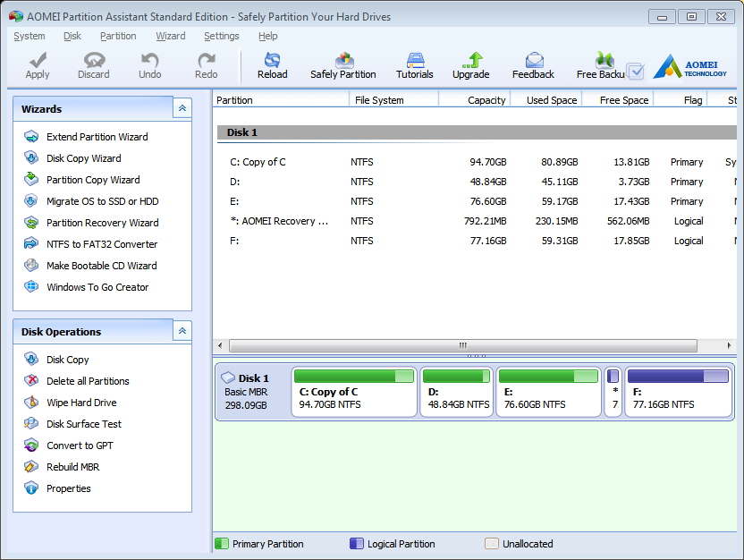The width and height of the screenshot is (744, 560).
Task: Click the disk Properties icon
Action: [x=31, y=488]
